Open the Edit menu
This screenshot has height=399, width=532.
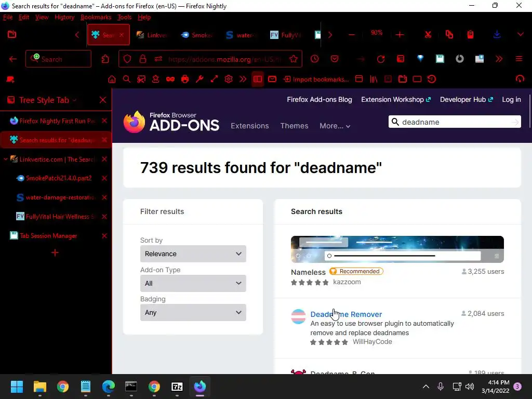(x=24, y=17)
